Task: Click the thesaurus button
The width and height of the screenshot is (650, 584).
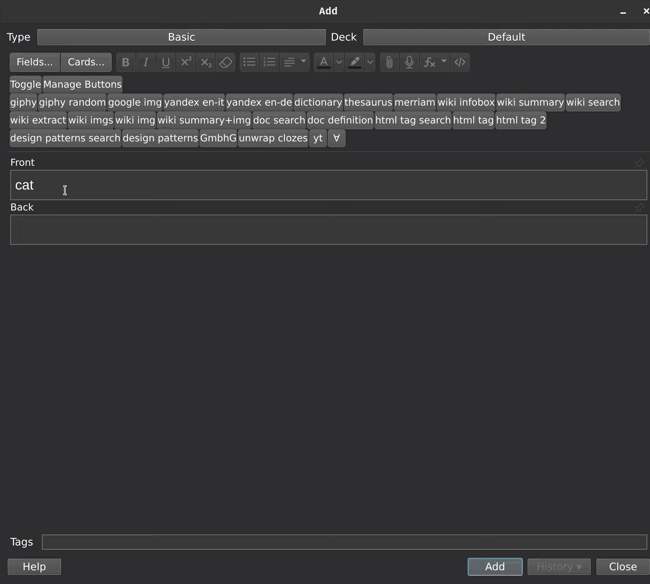Action: tap(368, 102)
